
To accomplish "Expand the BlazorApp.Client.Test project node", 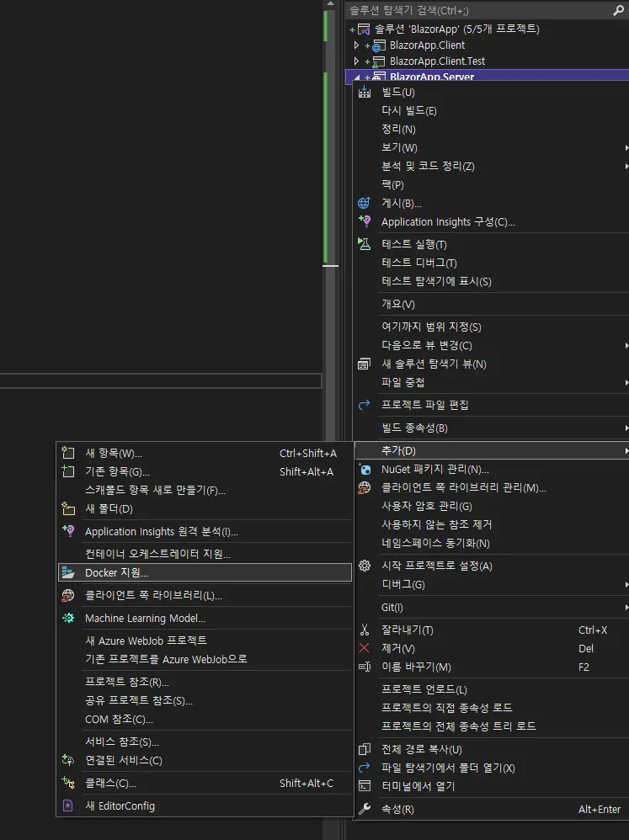I will pyautogui.click(x=357, y=61).
